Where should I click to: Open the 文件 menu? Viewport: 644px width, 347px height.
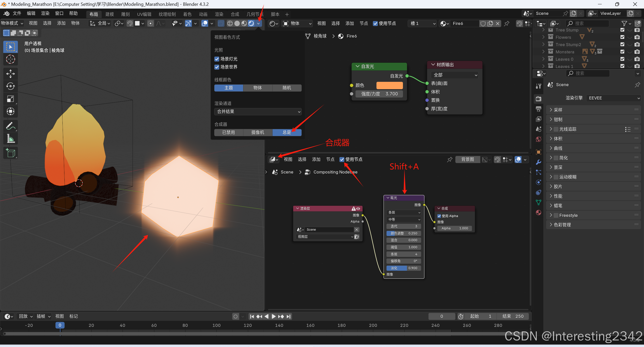pos(17,13)
